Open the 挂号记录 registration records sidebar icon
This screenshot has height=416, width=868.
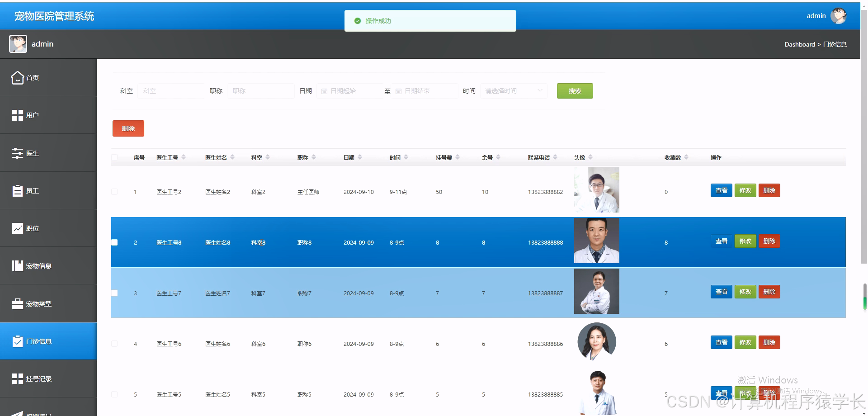pos(18,378)
